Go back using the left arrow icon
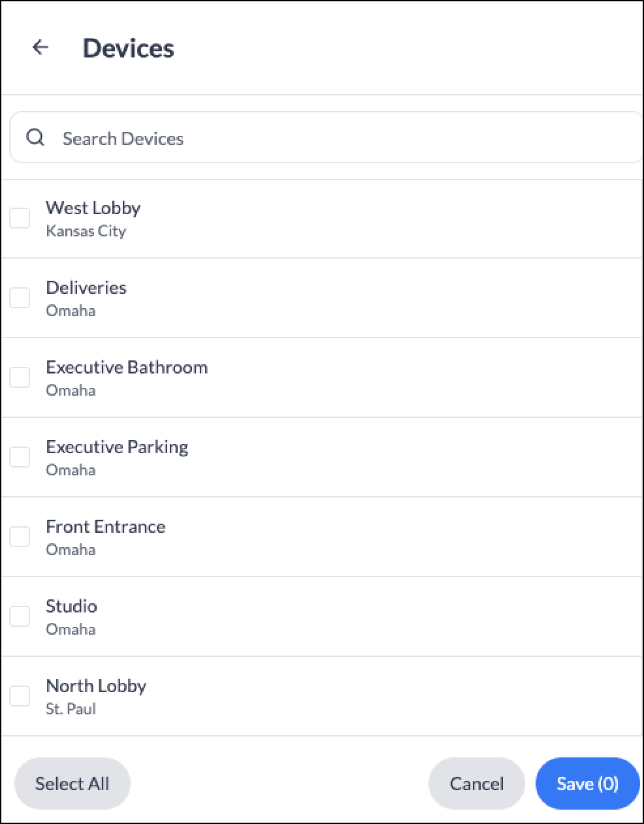This screenshot has width=644, height=824. (40, 48)
